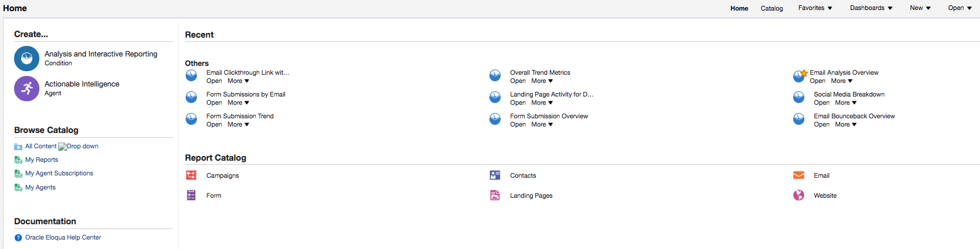Image resolution: width=980 pixels, height=249 pixels.
Task: Click the starred Email Analysis Overview icon
Action: (800, 75)
